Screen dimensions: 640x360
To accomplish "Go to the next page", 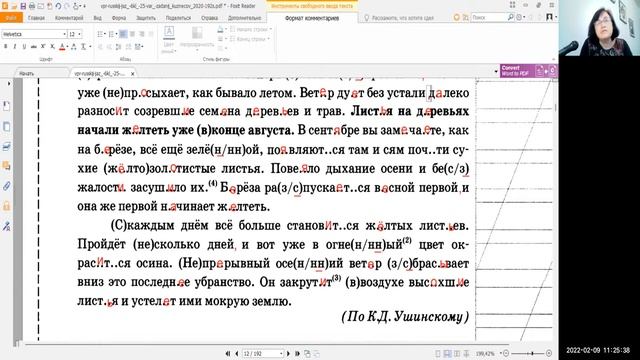I will (288, 353).
